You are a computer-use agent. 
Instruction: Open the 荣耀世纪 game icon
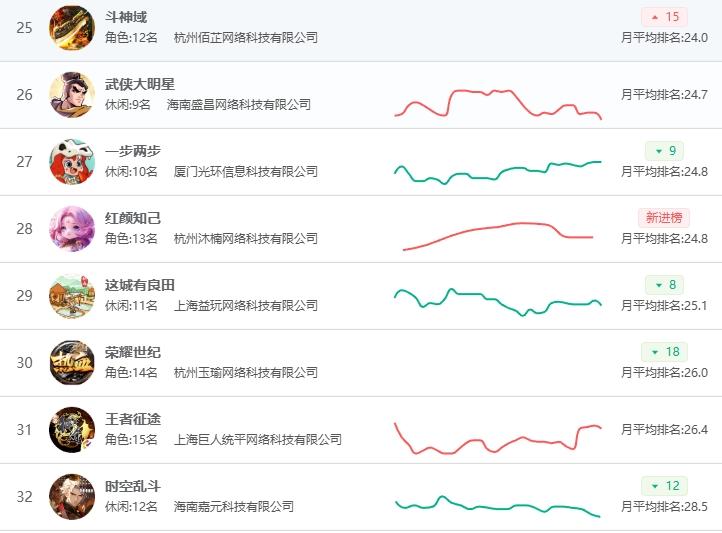pyautogui.click(x=72, y=362)
